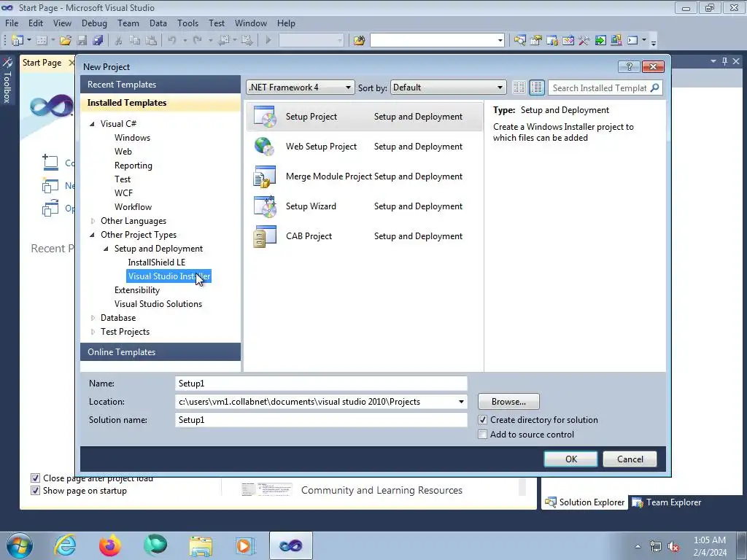This screenshot has width=747, height=560.
Task: Open the Team menu
Action: pos(128,23)
